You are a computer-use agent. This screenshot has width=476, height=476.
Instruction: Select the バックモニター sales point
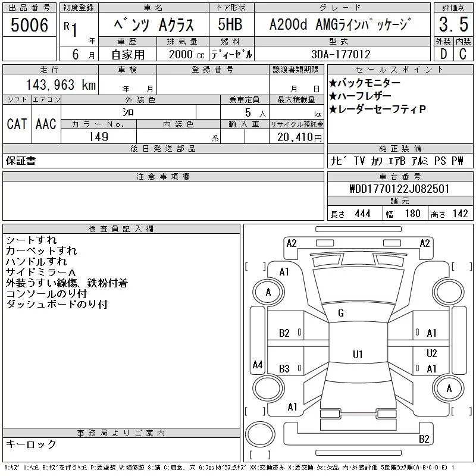365,83
